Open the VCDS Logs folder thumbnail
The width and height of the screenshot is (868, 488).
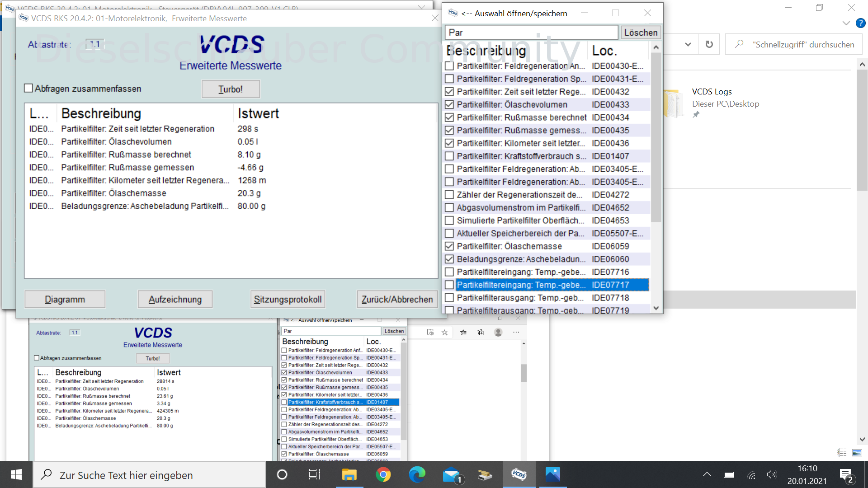[x=673, y=103]
